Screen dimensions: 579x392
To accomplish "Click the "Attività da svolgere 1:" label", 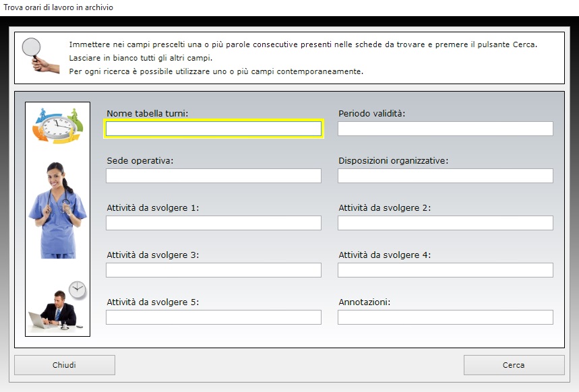I will 153,208.
